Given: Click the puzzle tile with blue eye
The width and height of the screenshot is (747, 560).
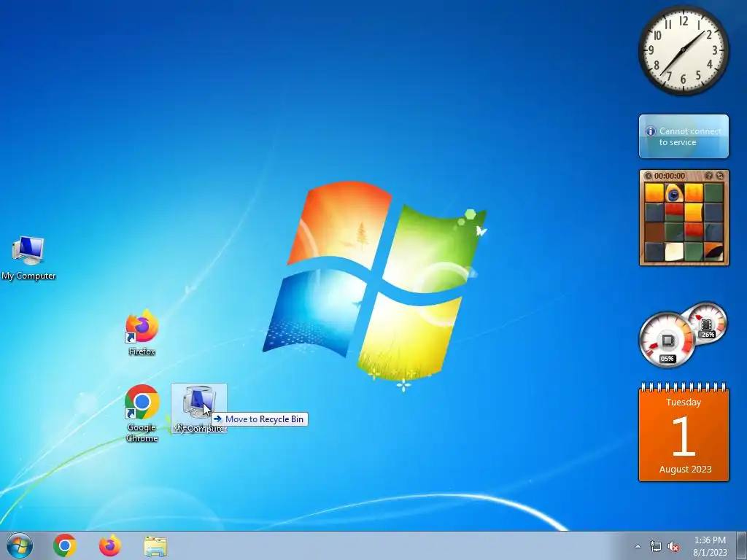Looking at the screenshot, I should (x=673, y=193).
